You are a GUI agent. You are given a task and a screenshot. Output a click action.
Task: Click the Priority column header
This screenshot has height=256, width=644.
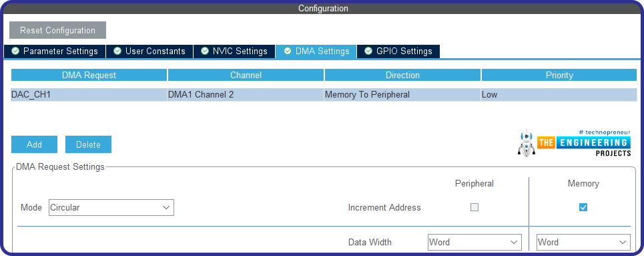tap(559, 75)
